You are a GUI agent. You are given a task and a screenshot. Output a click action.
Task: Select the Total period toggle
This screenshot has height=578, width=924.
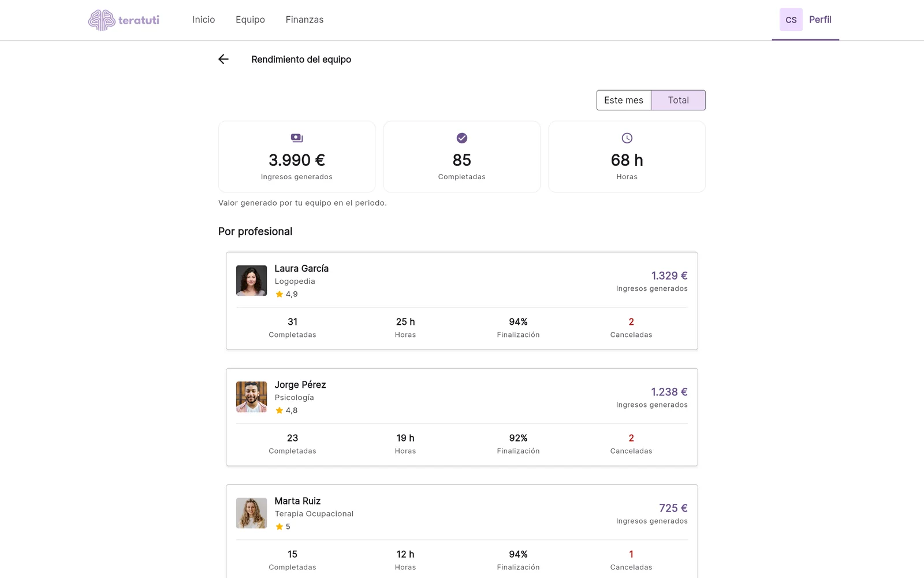[x=679, y=100]
